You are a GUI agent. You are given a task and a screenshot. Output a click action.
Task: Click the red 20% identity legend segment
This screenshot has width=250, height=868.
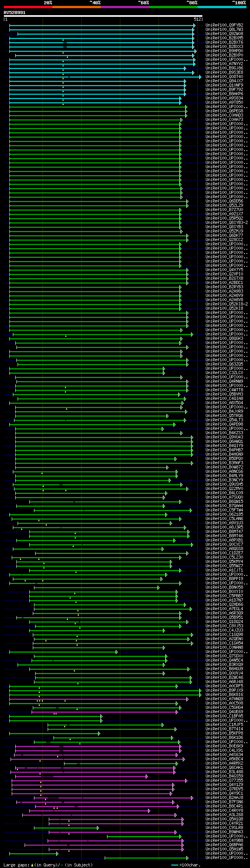28,7
